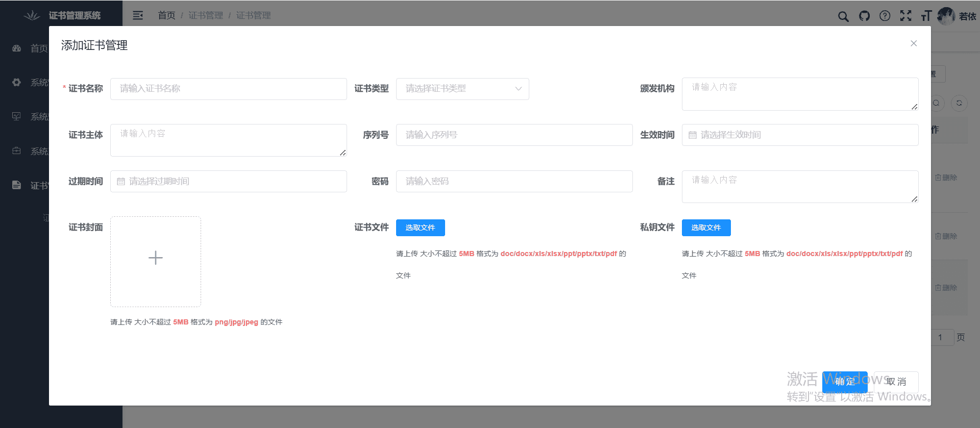Click the 证书封面 upload plus box
The height and width of the screenshot is (428, 980).
point(156,262)
